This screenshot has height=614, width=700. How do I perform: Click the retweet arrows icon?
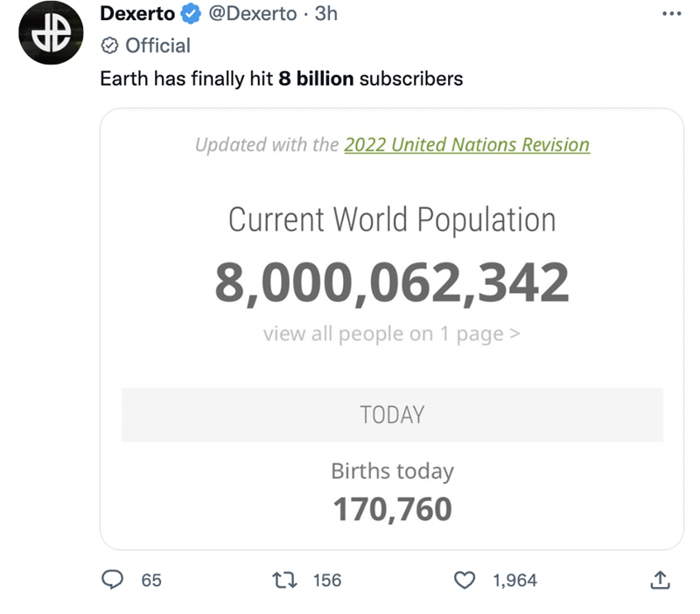[x=284, y=579]
